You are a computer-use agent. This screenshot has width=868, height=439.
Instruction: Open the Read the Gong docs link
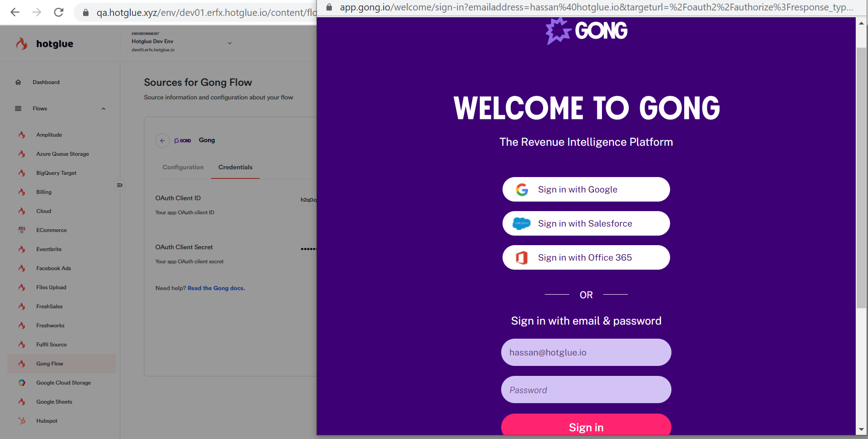tap(216, 288)
